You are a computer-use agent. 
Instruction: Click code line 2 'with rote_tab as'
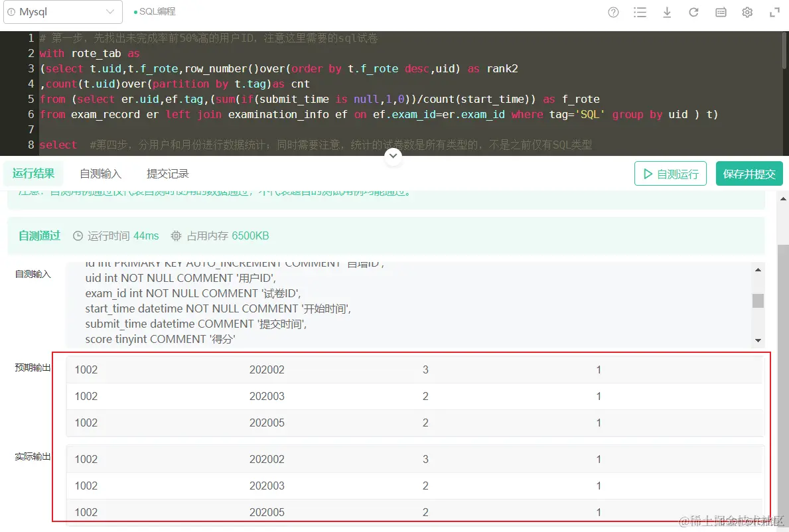pyautogui.click(x=90, y=53)
